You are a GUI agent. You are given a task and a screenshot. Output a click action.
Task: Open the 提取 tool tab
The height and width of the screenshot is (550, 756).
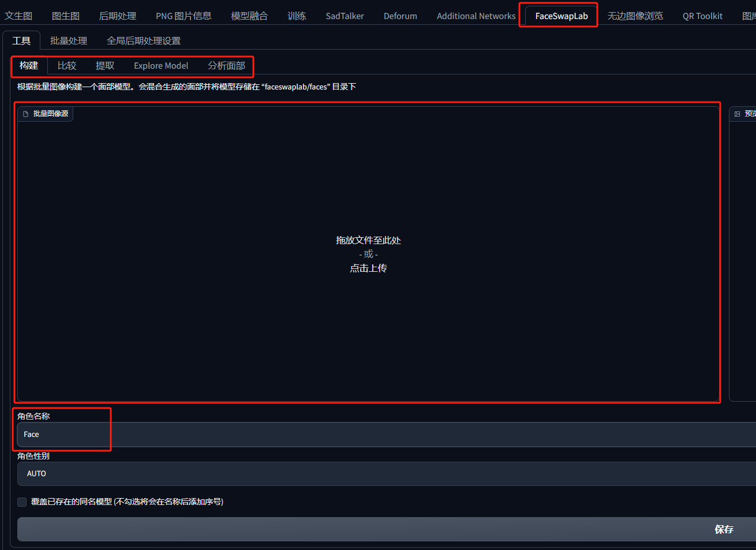(x=105, y=65)
